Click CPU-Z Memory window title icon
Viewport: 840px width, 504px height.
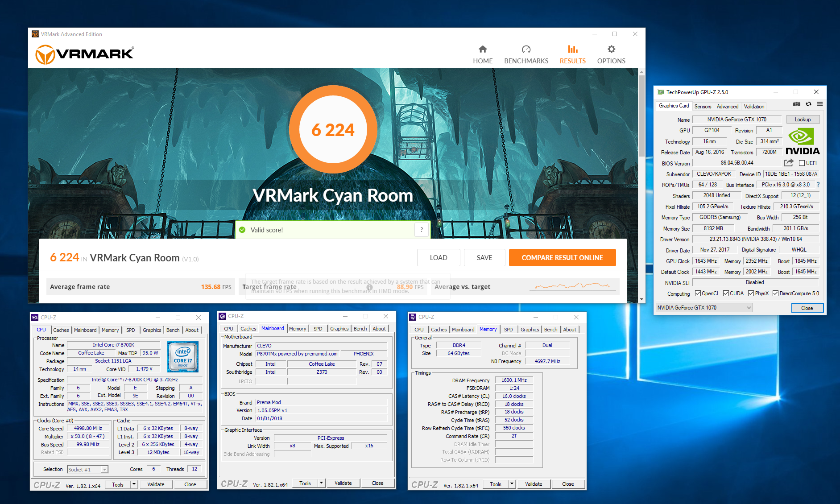pos(413,317)
